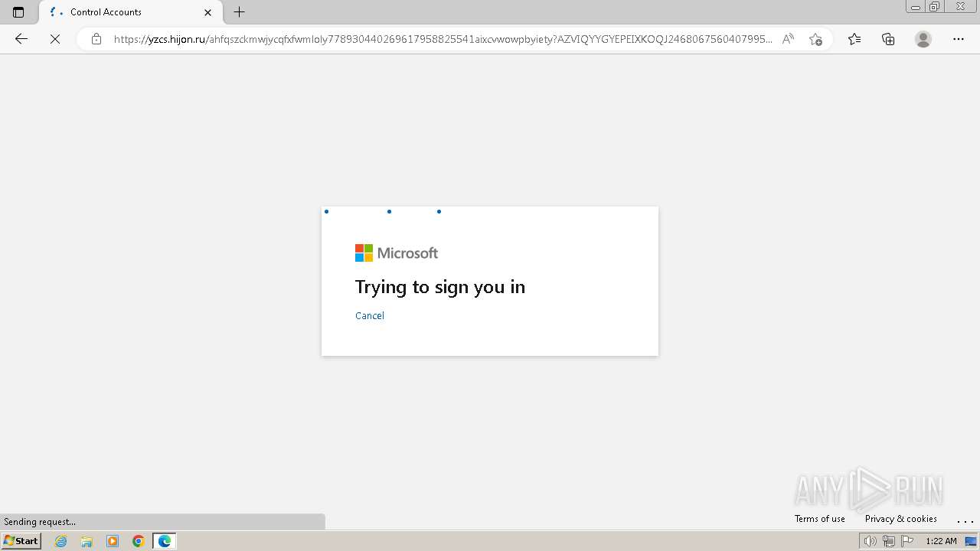
Task: Launch Google Chrome from taskbar
Action: [x=139, y=541]
